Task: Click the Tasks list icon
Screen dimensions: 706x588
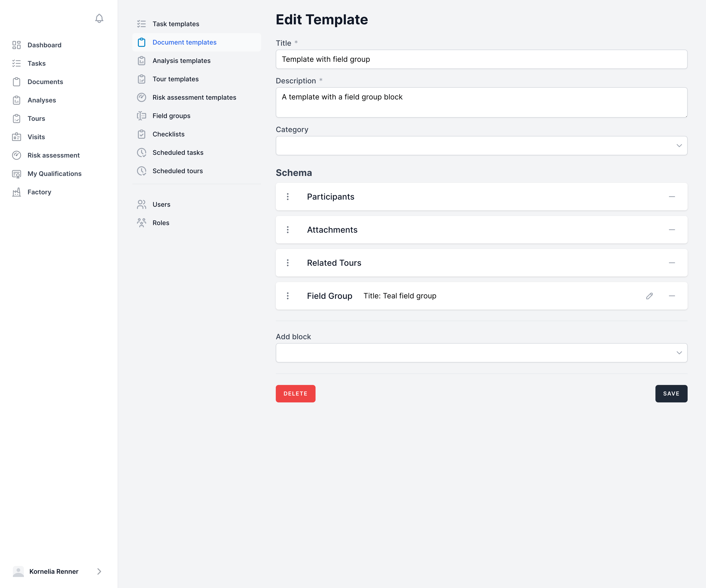Action: pyautogui.click(x=17, y=63)
